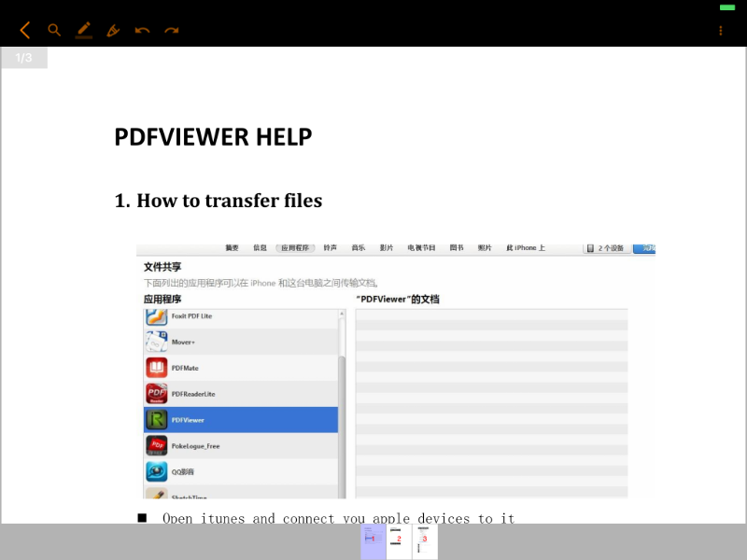The height and width of the screenshot is (560, 747).
Task: Select page 1 thumbnail in bottom strip
Action: click(373, 541)
